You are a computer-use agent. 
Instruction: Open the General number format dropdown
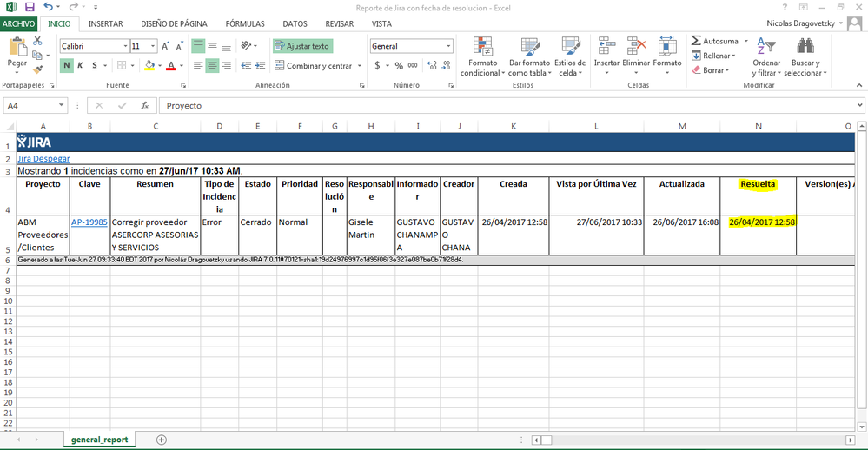pos(448,47)
